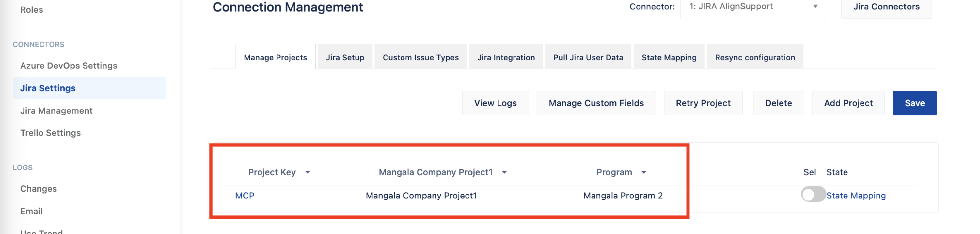Click Retry Project button
The image size is (980, 234).
pos(703,103)
